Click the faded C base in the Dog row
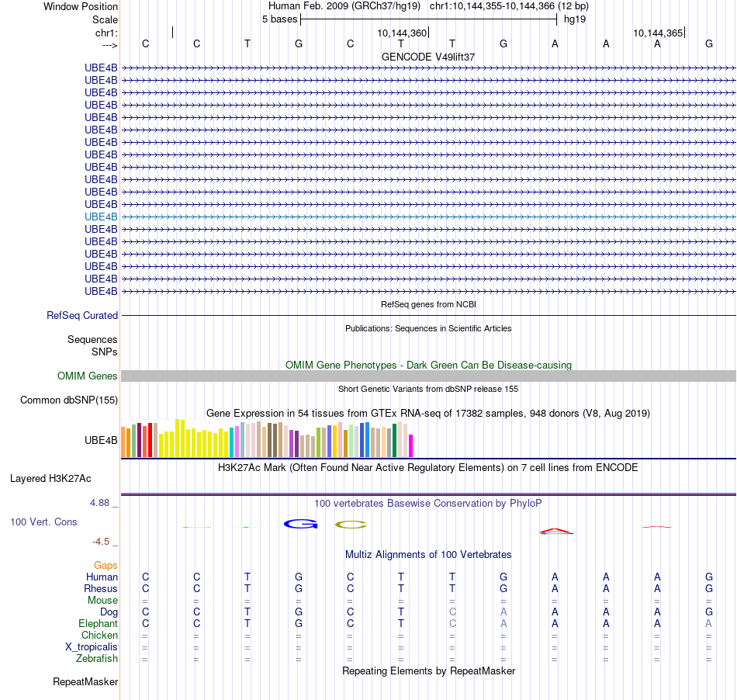737x700 pixels. click(x=452, y=612)
